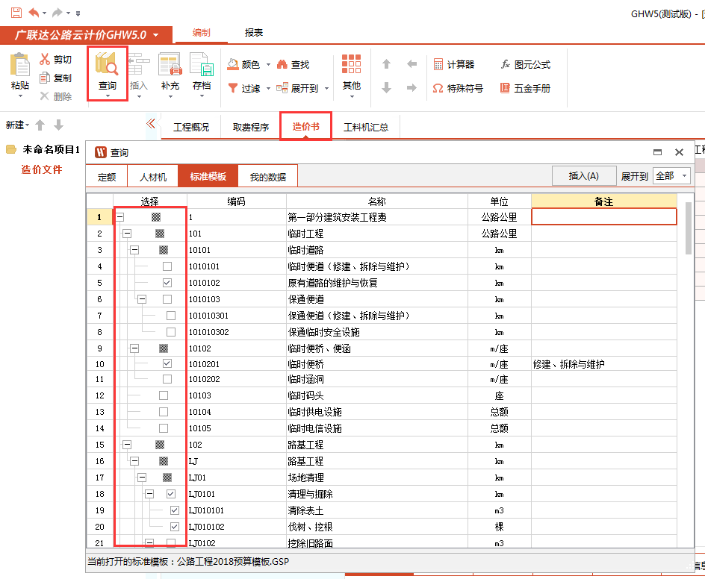This screenshot has width=714, height=588.
Task: Uncheck the 临时便桥 row checkbox
Action: tap(167, 364)
